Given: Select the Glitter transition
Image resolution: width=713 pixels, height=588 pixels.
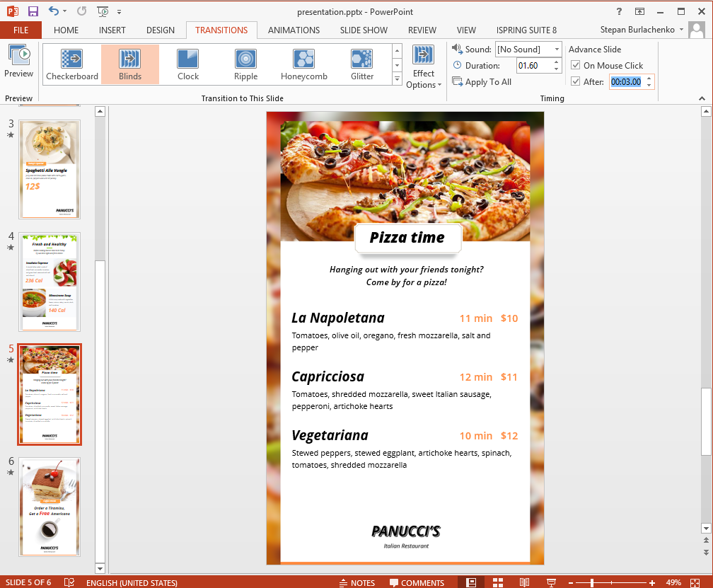Looking at the screenshot, I should point(362,64).
